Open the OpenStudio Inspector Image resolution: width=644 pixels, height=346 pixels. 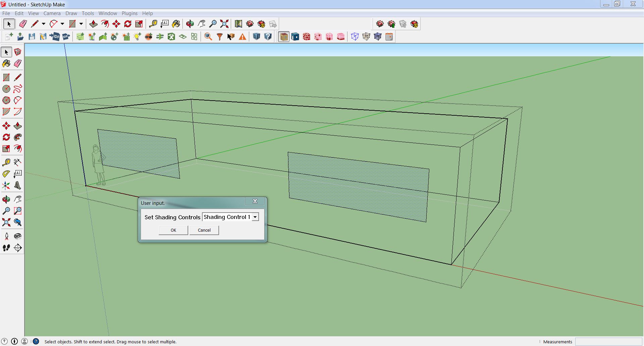coord(208,37)
